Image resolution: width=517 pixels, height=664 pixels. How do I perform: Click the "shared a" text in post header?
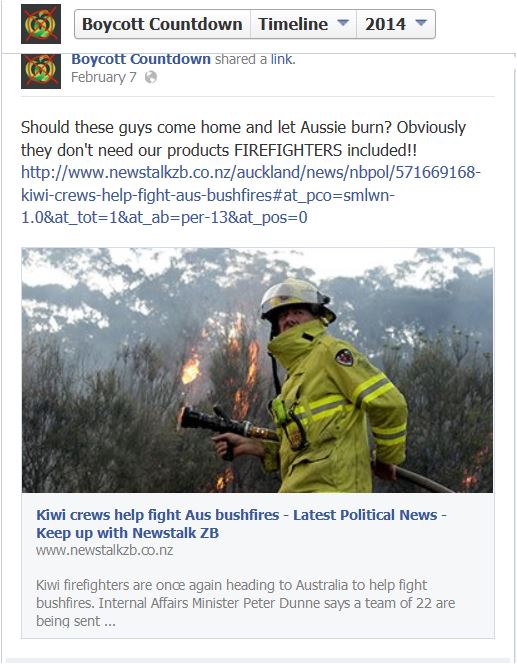tap(241, 59)
